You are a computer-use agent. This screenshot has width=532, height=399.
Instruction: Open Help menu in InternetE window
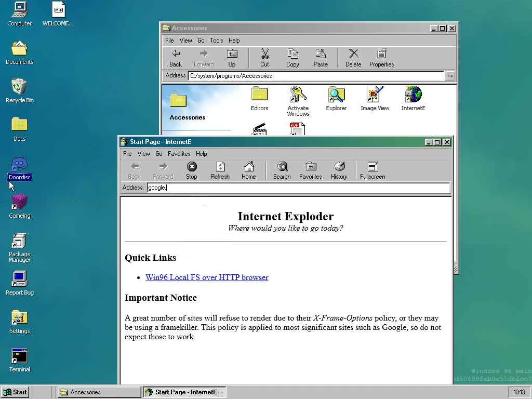coord(201,154)
